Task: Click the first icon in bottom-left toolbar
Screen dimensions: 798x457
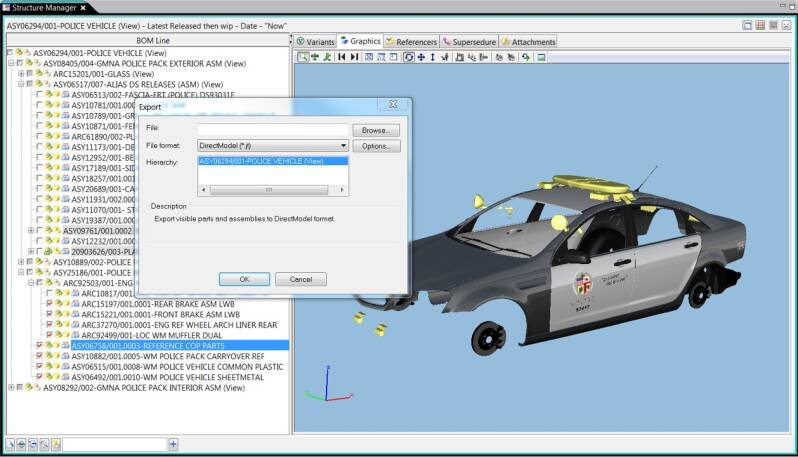Action: [10, 444]
